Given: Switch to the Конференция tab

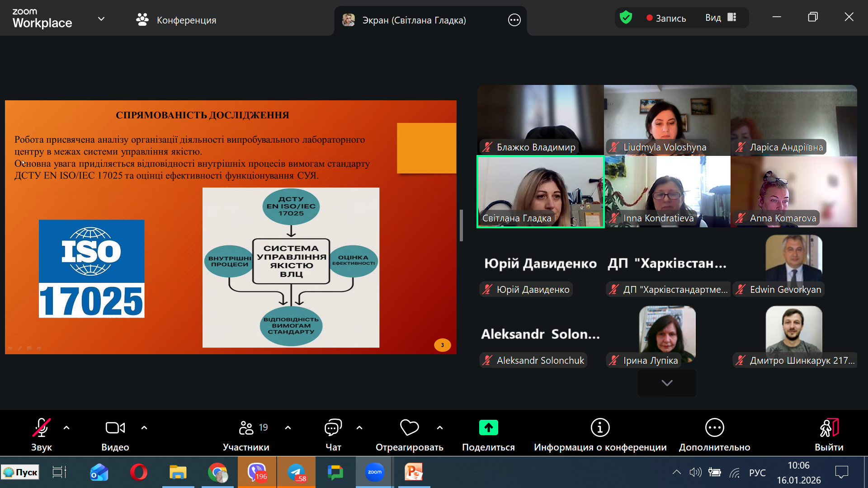Looking at the screenshot, I should point(176,20).
